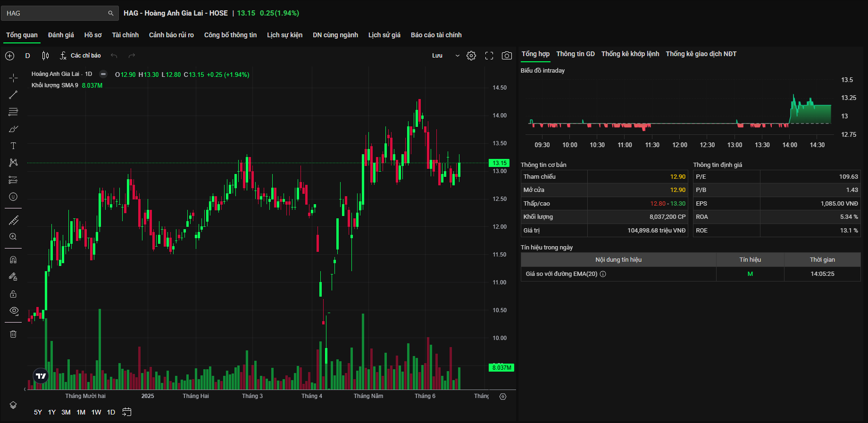Open the chart patterns tool
Viewport: 868px width, 423px height.
click(13, 163)
